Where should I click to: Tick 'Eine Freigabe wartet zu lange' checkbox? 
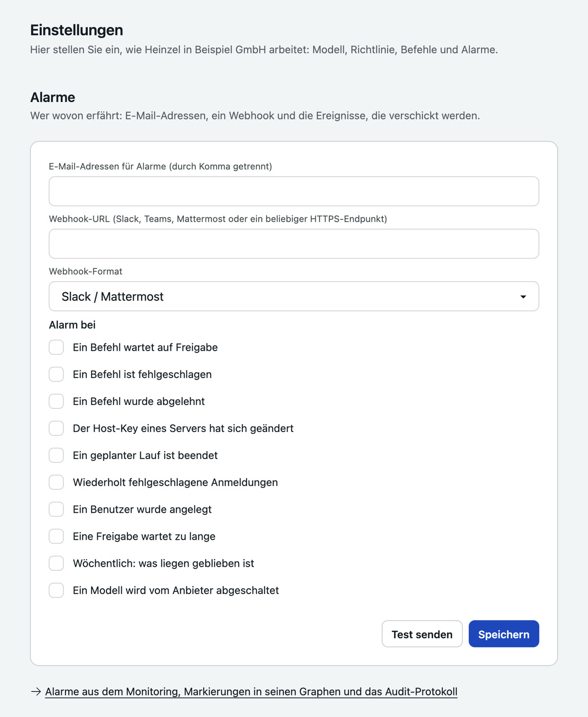click(x=56, y=536)
